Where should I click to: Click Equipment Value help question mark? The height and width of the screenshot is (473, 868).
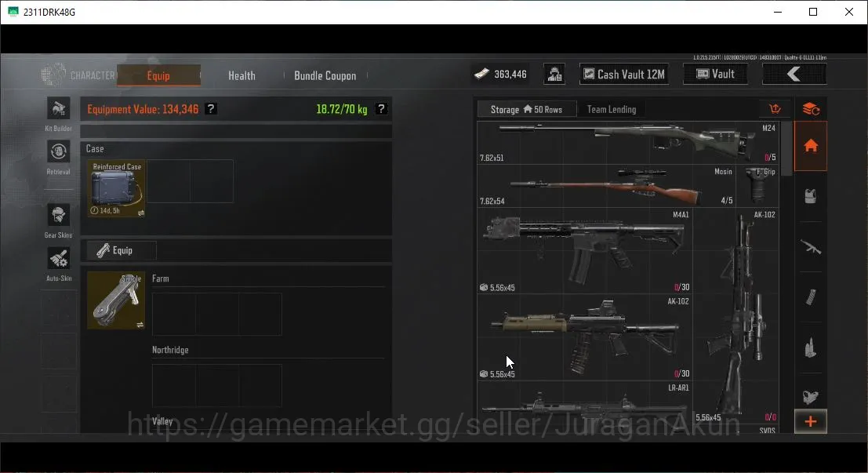[x=211, y=109]
